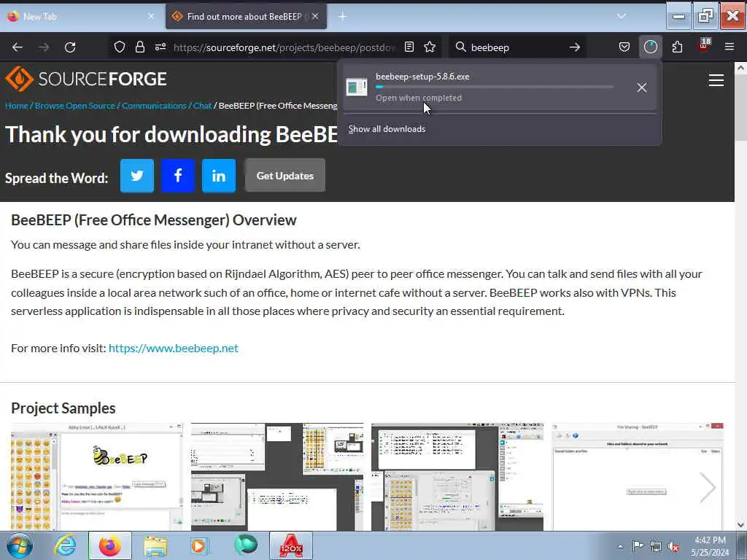Screen dimensions: 747x560
Task: Click the forward navigation arrow
Action: coord(44,47)
